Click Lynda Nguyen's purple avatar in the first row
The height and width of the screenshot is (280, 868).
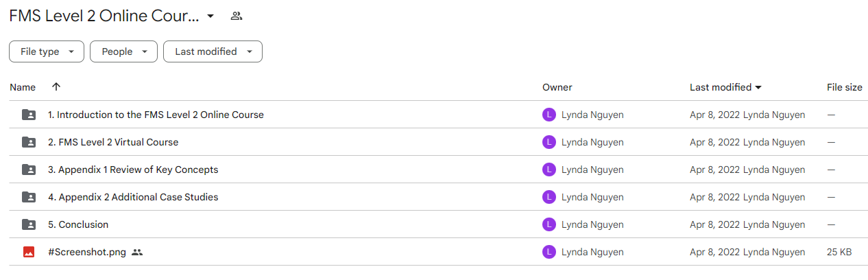tap(548, 115)
